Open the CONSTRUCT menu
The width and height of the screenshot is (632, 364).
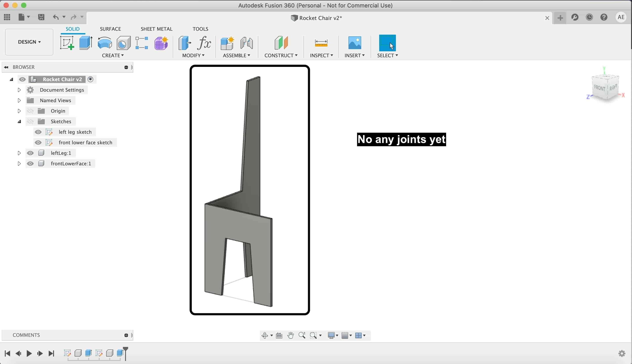281,55
